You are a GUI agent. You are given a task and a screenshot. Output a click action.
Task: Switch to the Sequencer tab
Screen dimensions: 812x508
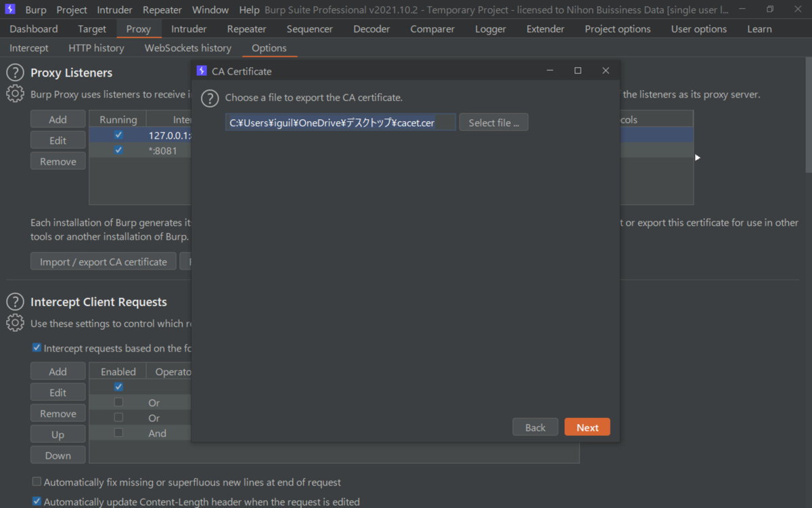pos(310,29)
